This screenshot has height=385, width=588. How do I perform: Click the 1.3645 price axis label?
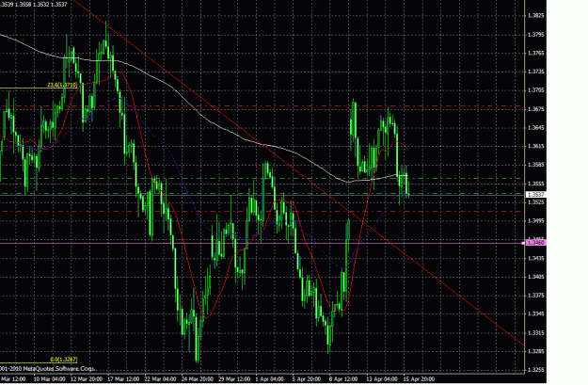tap(535, 128)
